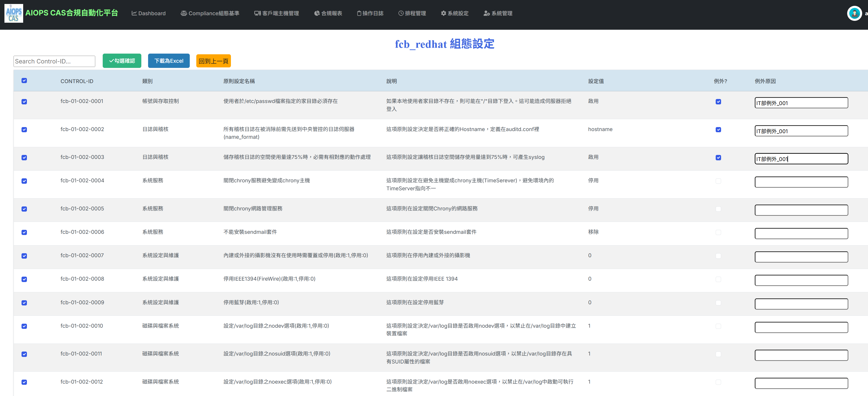Click the 下載為Excel button
The height and width of the screenshot is (396, 868).
pos(168,61)
